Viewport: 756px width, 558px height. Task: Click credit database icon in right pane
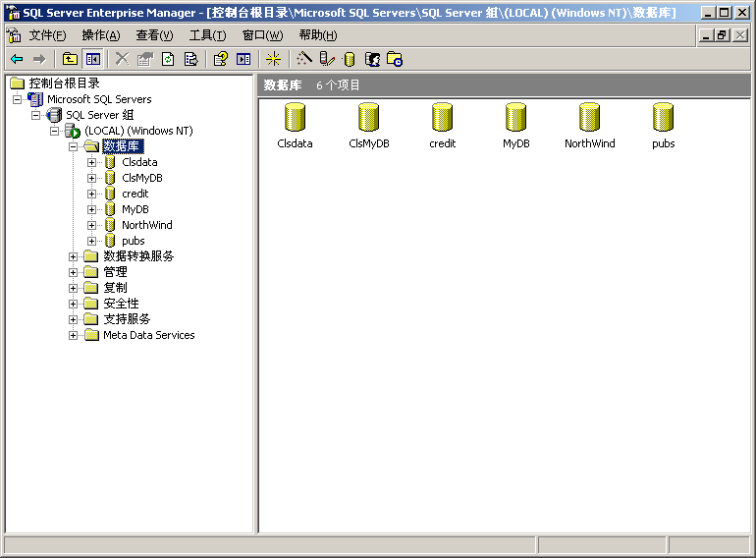coord(442,117)
